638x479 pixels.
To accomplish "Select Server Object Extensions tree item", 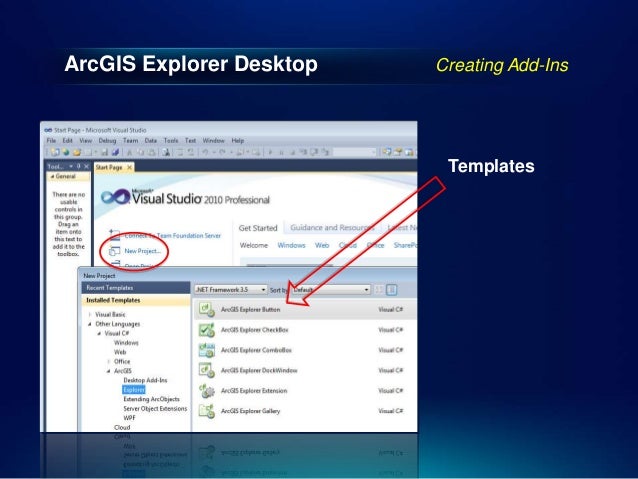I will click(x=155, y=409).
